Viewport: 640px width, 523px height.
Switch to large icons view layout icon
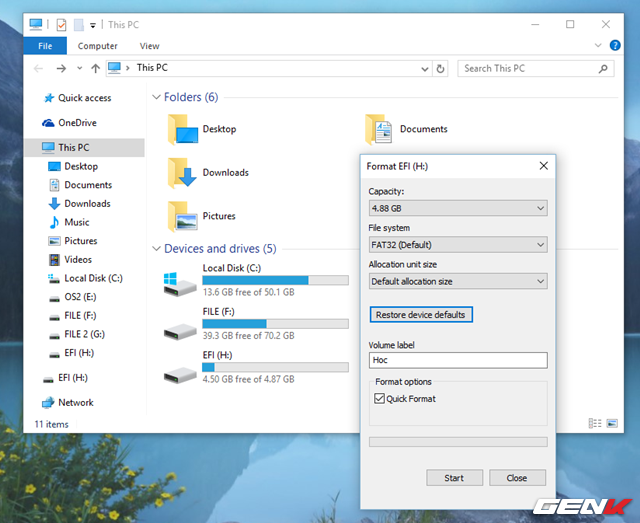point(612,423)
